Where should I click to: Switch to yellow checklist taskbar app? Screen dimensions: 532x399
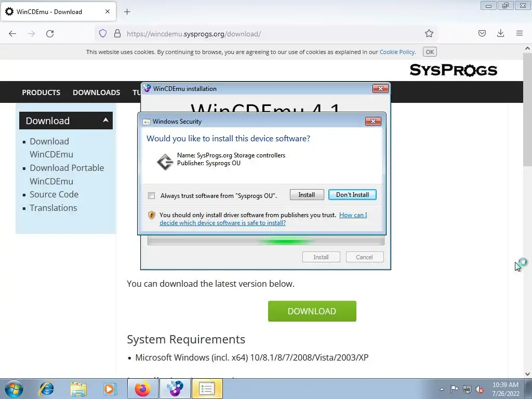207,389
